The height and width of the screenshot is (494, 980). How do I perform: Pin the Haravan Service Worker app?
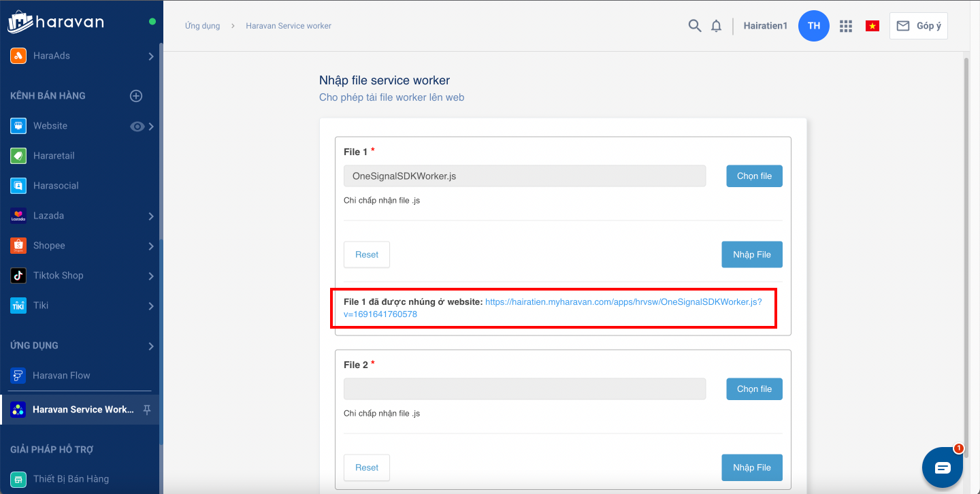click(x=147, y=410)
